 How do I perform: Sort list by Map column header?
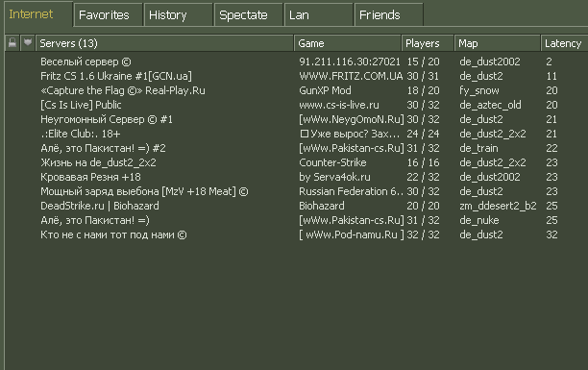point(497,43)
